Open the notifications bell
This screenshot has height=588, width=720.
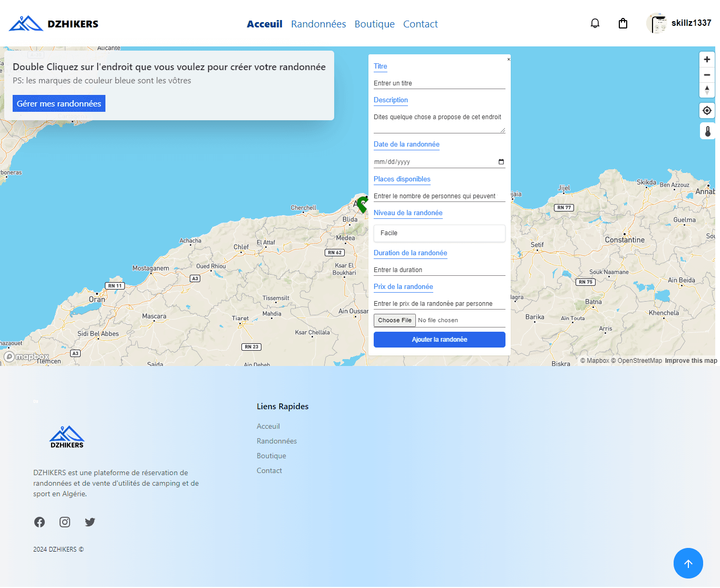595,23
